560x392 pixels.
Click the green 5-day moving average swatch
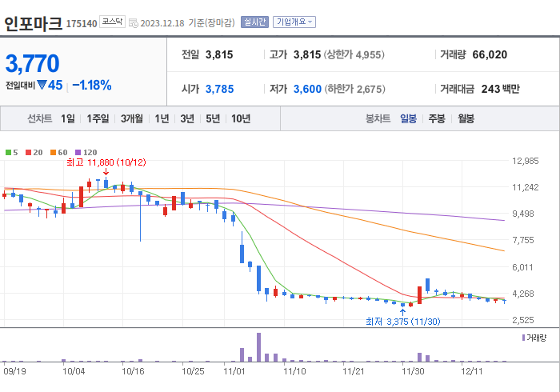[8, 153]
